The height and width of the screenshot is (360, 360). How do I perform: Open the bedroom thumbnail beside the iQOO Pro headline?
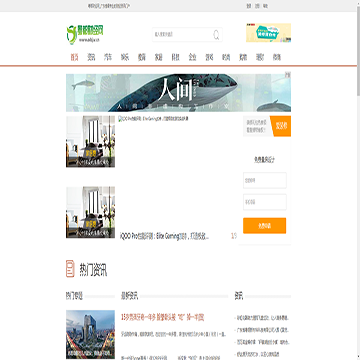point(90,212)
